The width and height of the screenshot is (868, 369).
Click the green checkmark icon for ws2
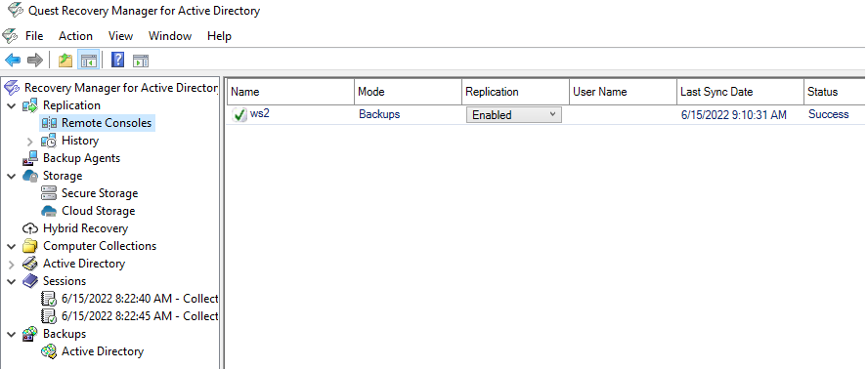(x=239, y=115)
